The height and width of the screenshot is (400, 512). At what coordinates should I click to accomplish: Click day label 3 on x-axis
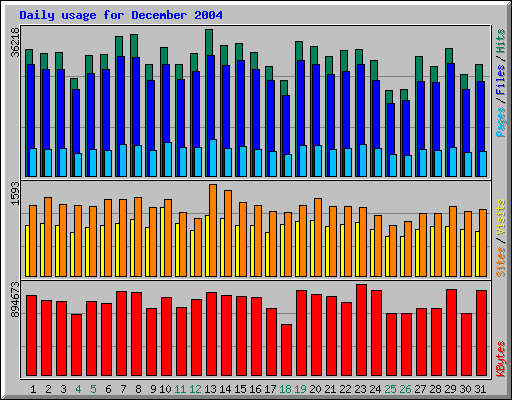[63, 389]
